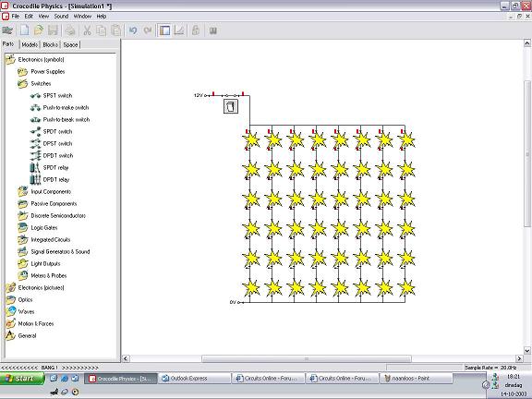Select the Push-to-make switch part
Viewport: 532px width, 399px height.
coord(60,107)
